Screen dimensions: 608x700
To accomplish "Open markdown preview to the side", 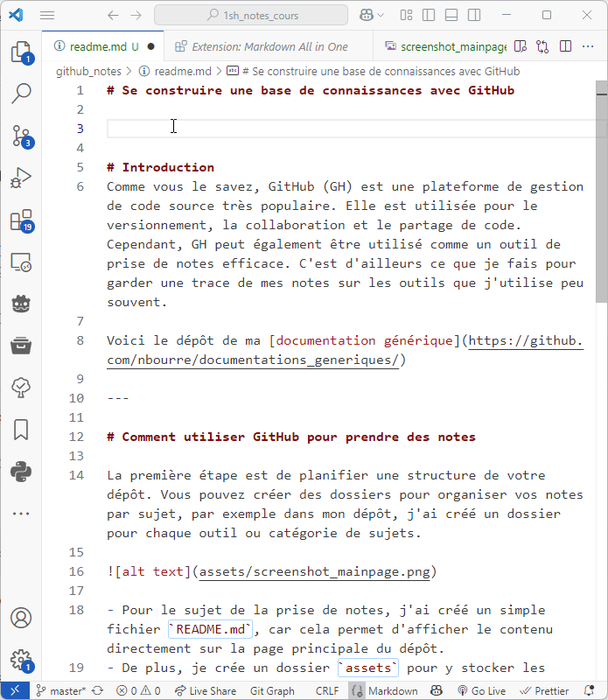I will point(521,46).
